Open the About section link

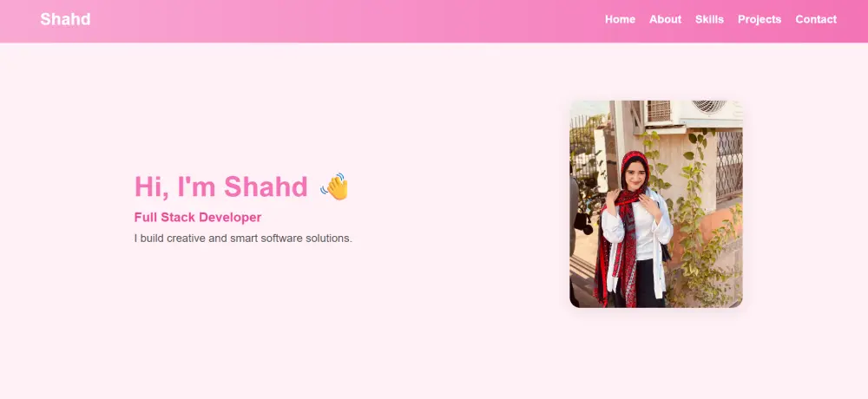(666, 19)
